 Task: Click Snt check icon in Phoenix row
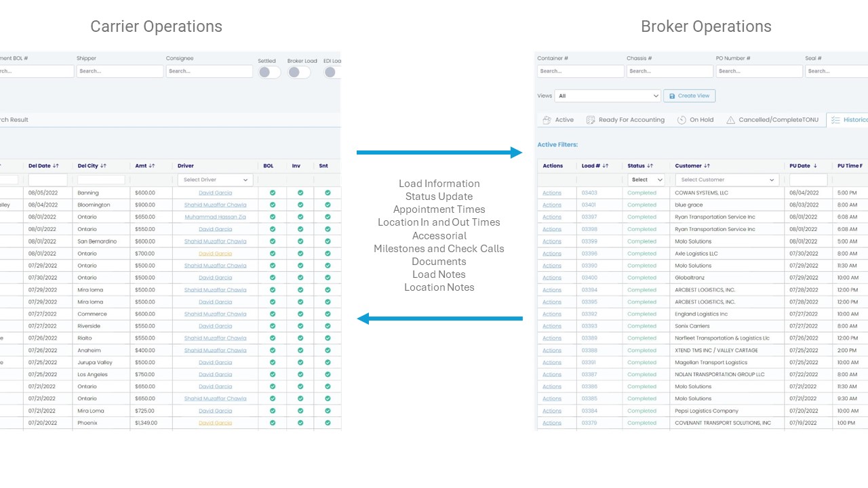[328, 423]
